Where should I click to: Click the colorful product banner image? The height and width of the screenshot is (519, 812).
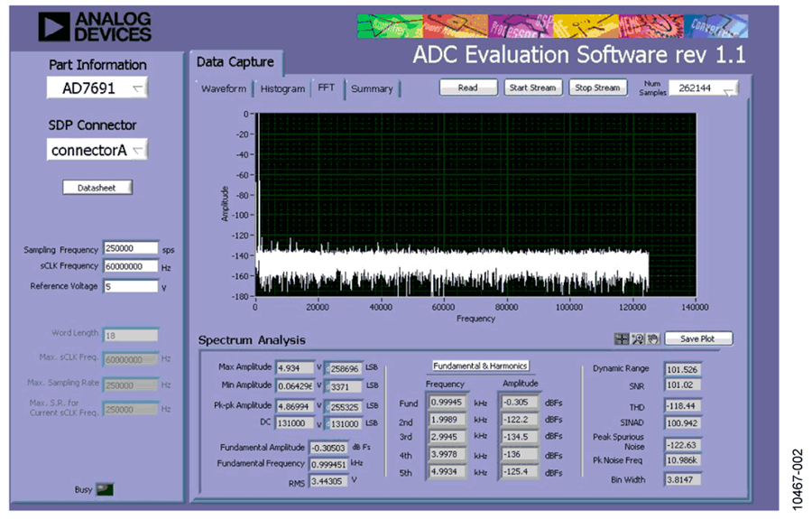coord(552,26)
